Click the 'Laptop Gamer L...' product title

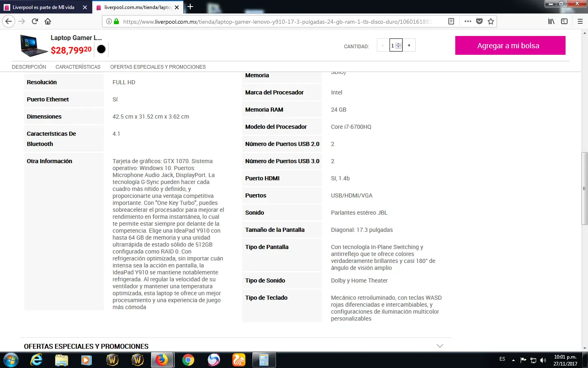click(x=76, y=38)
